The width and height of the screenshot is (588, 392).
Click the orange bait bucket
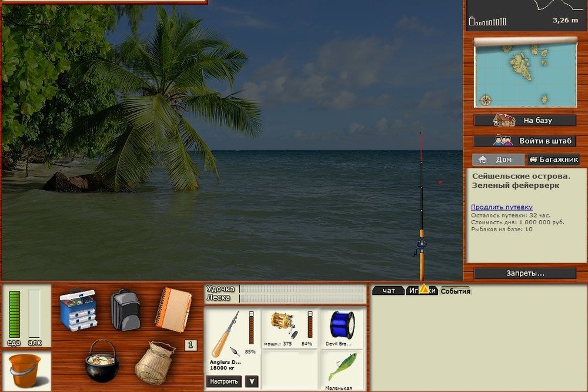25,370
